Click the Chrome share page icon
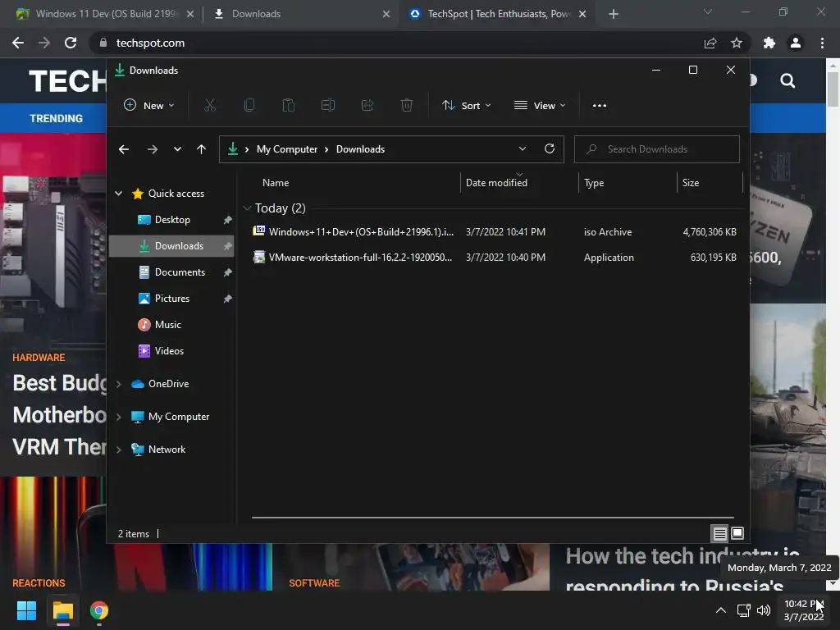This screenshot has width=840, height=630. coord(710,43)
